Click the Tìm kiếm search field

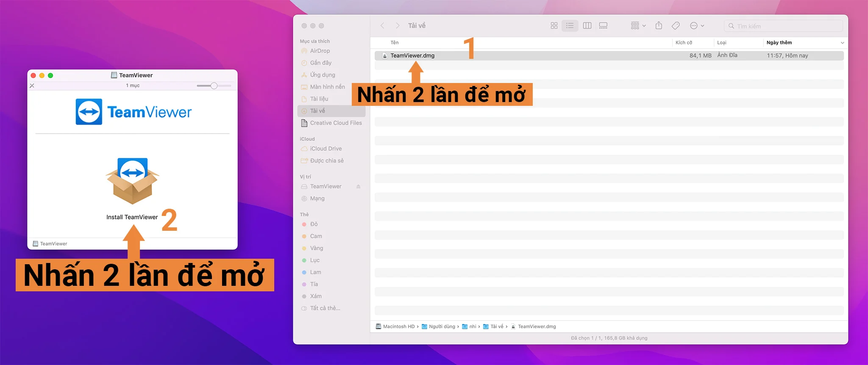click(783, 26)
